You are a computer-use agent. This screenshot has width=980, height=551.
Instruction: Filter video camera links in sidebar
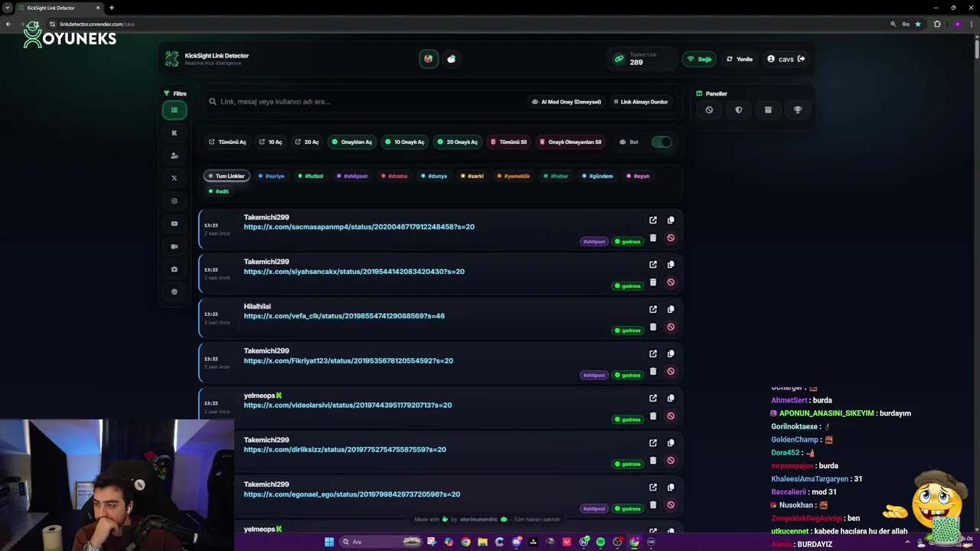pyautogui.click(x=175, y=246)
